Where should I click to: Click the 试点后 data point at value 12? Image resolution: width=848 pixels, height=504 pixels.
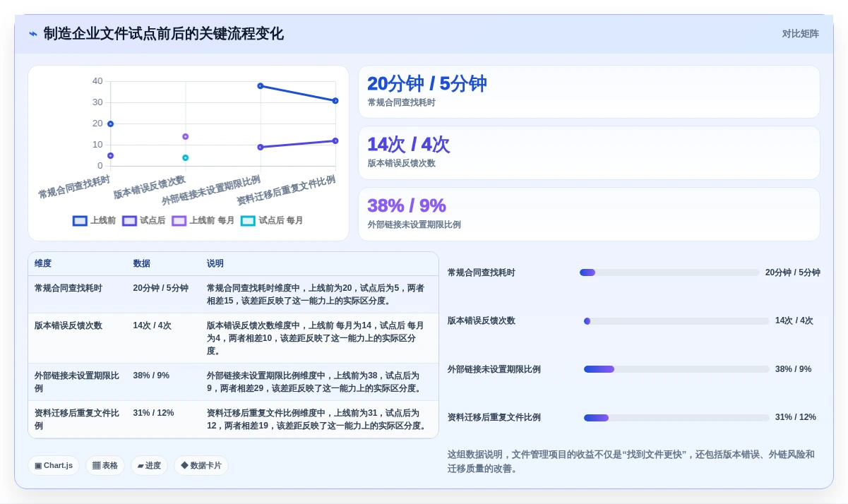coord(335,141)
